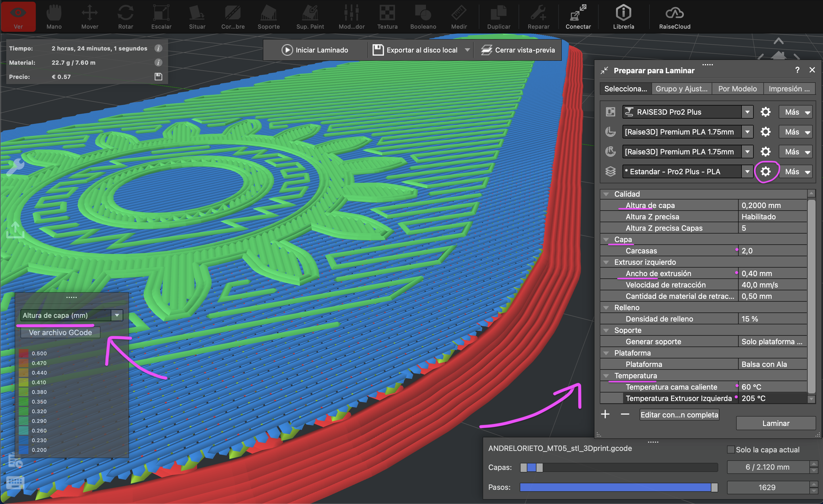The image size is (823, 504).
Task: Click the plus icon to add setting
Action: (605, 415)
